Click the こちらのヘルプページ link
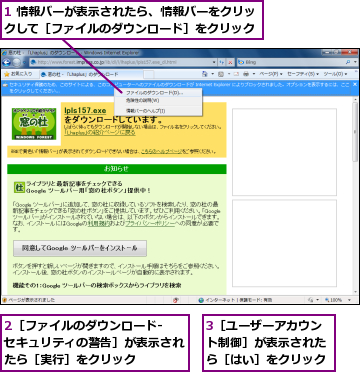360x372 pixels. click(161, 151)
